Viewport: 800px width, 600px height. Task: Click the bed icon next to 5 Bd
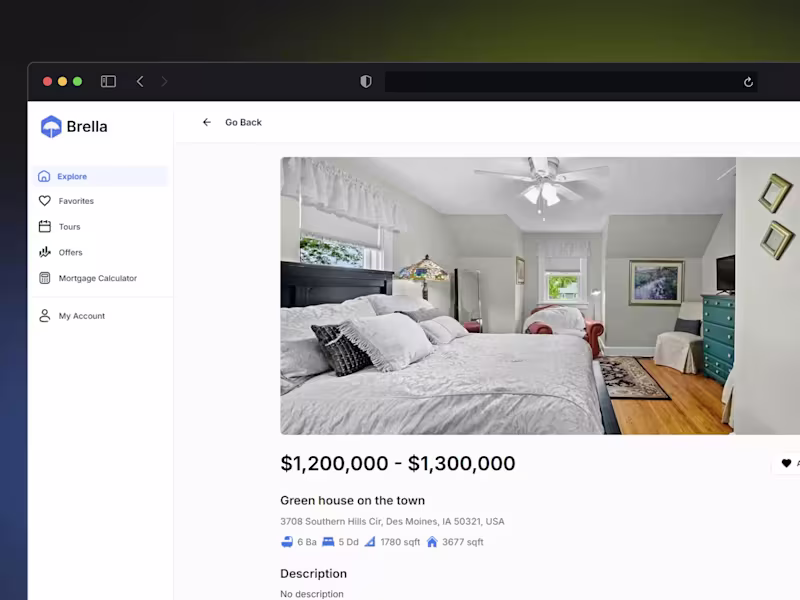pyautogui.click(x=330, y=541)
